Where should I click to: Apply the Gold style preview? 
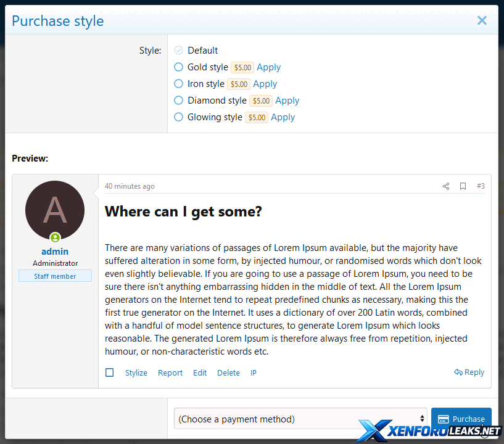tap(268, 67)
